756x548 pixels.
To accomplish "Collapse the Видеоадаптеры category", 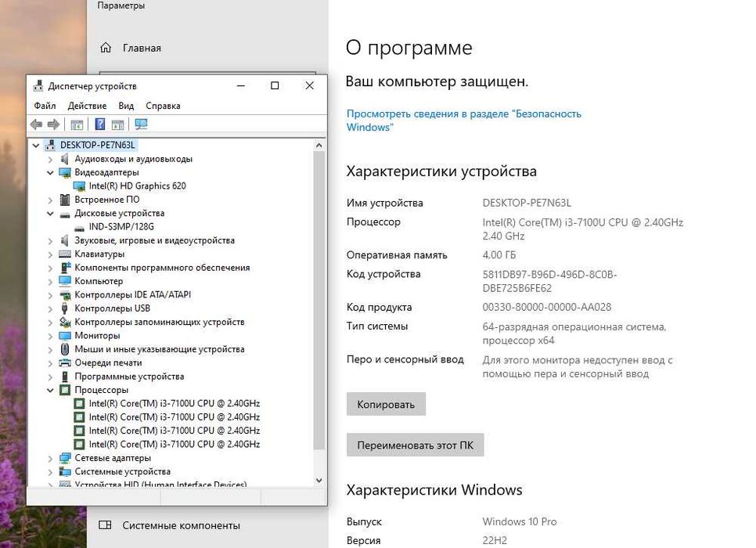I will [x=50, y=172].
